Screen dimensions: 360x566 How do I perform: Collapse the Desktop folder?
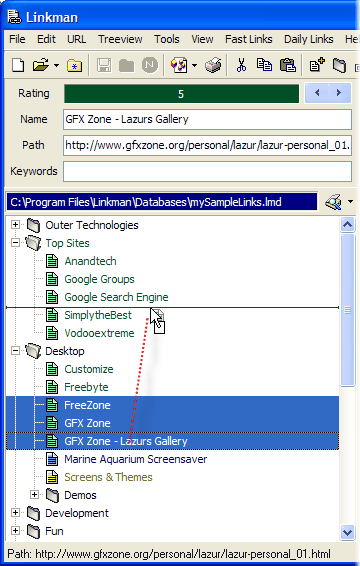(x=15, y=351)
